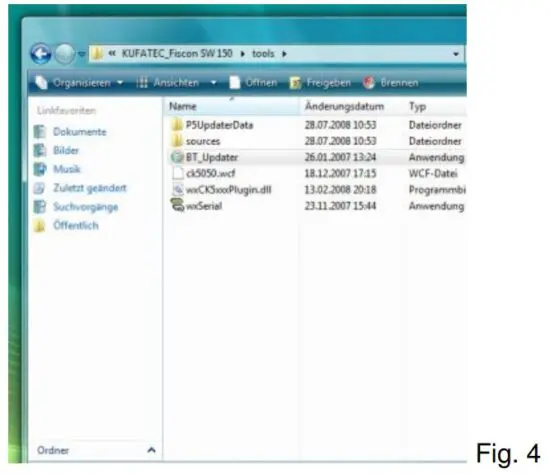Image resolution: width=550 pixels, height=474 pixels.
Task: Click the wxSerial application icon
Action: (x=177, y=205)
